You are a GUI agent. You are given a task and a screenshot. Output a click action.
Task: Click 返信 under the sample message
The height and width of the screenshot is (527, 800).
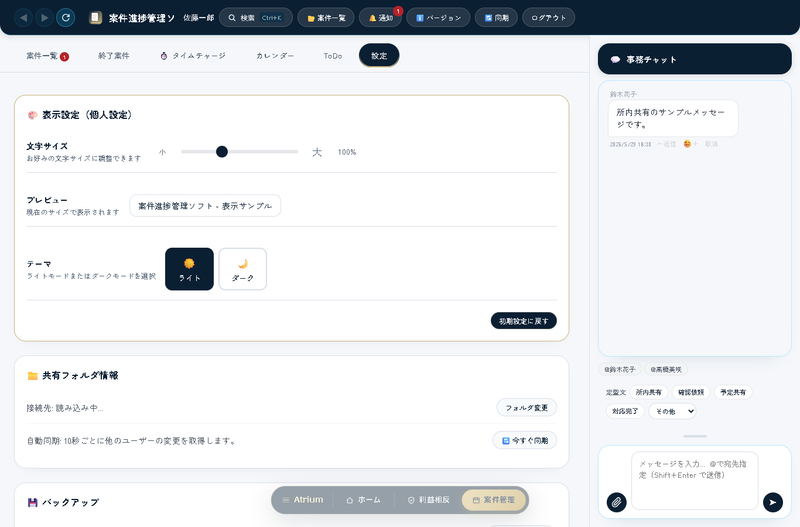coord(666,144)
